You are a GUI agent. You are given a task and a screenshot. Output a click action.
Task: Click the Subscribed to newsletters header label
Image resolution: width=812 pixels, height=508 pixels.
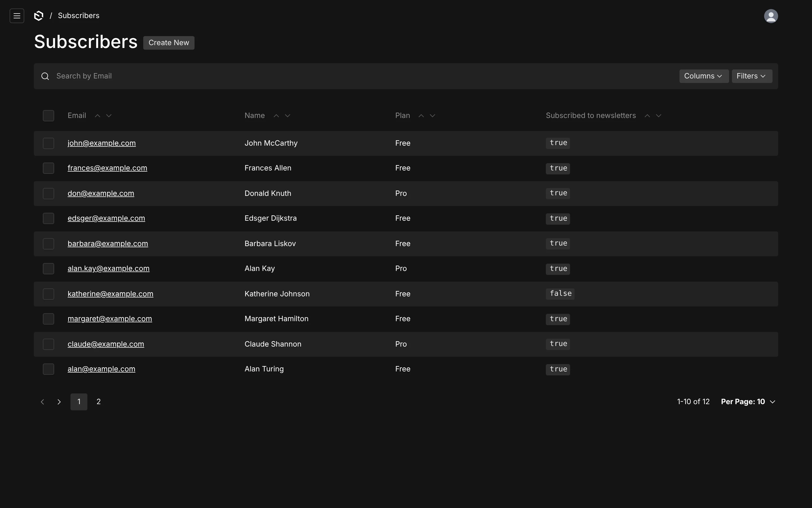591,116
